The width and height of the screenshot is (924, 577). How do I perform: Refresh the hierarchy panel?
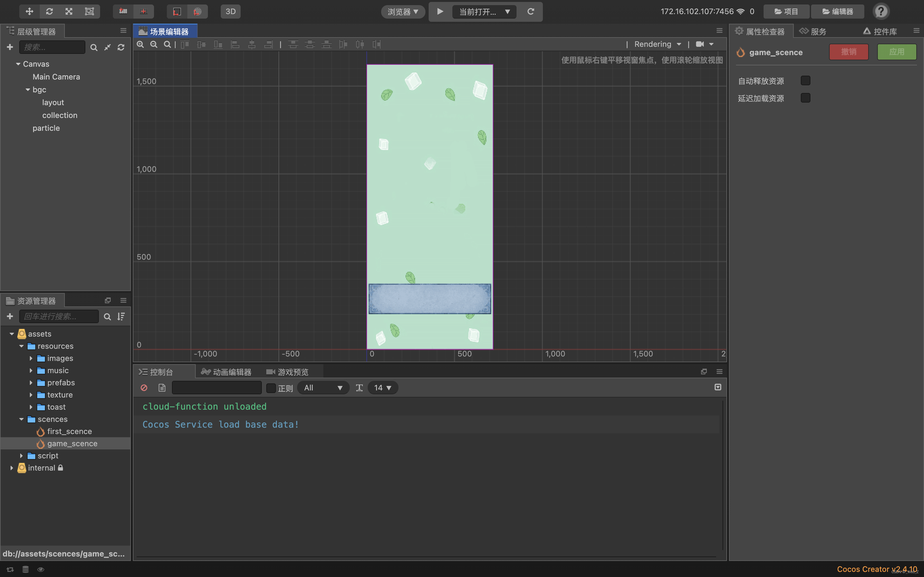121,47
